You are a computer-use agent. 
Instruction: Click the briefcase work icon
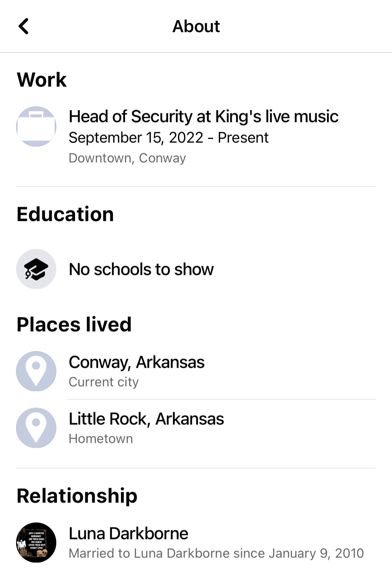point(36,126)
